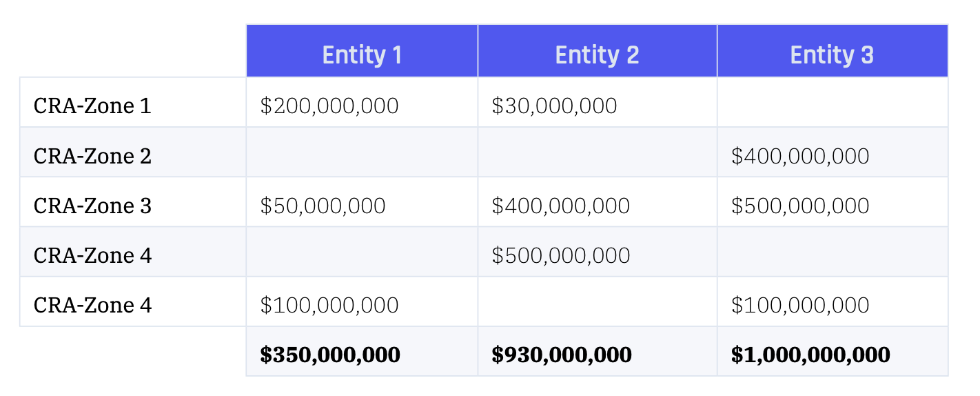980x396 pixels.
Task: Select the CRA-Zone 2 row label
Action: 92,156
